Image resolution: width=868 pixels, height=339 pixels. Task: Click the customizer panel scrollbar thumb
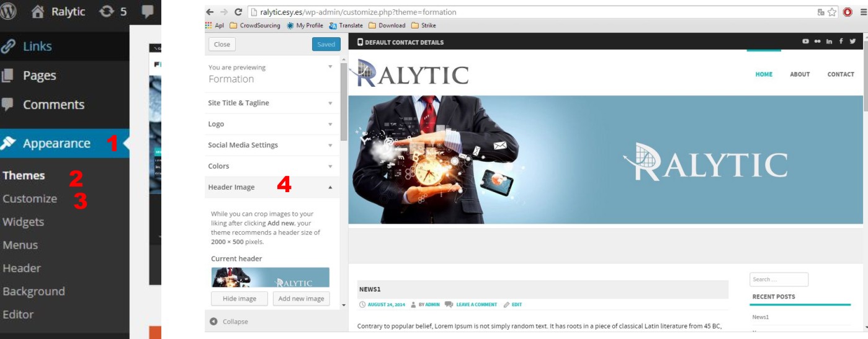click(344, 101)
